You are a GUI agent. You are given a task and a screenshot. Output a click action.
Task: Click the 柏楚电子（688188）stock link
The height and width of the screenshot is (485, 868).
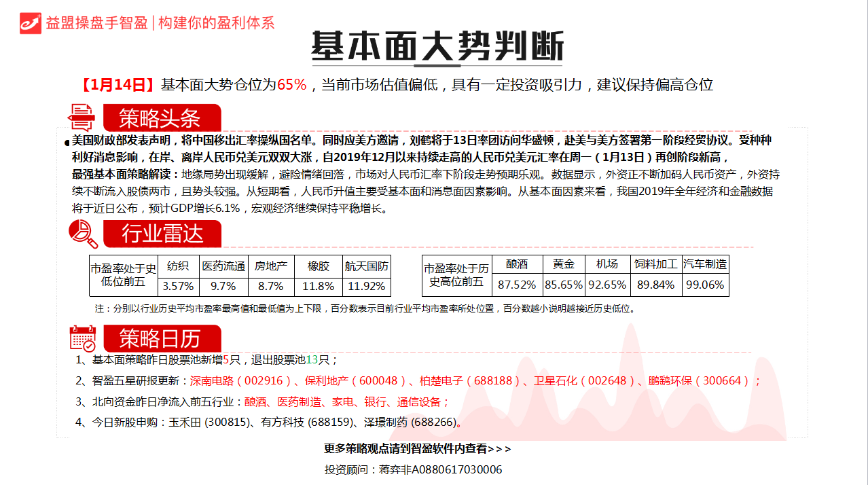point(467,380)
